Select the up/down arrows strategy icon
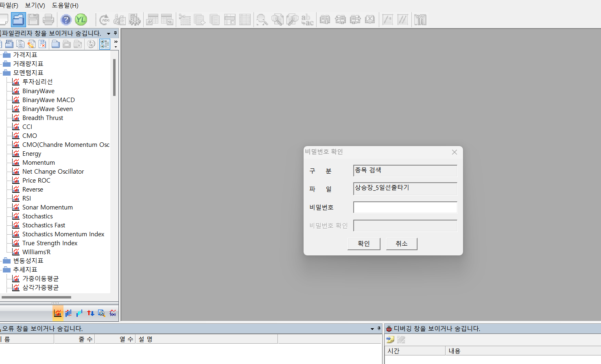This screenshot has height=364, width=601. point(91,313)
